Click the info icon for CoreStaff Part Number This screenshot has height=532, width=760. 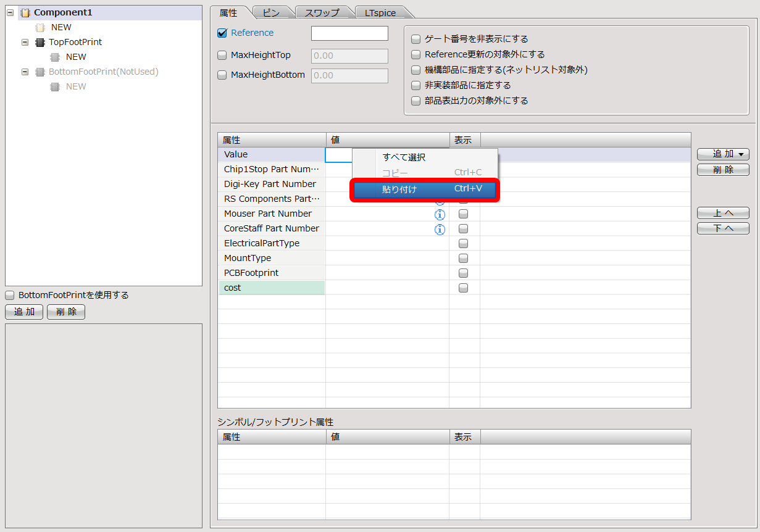tap(440, 229)
